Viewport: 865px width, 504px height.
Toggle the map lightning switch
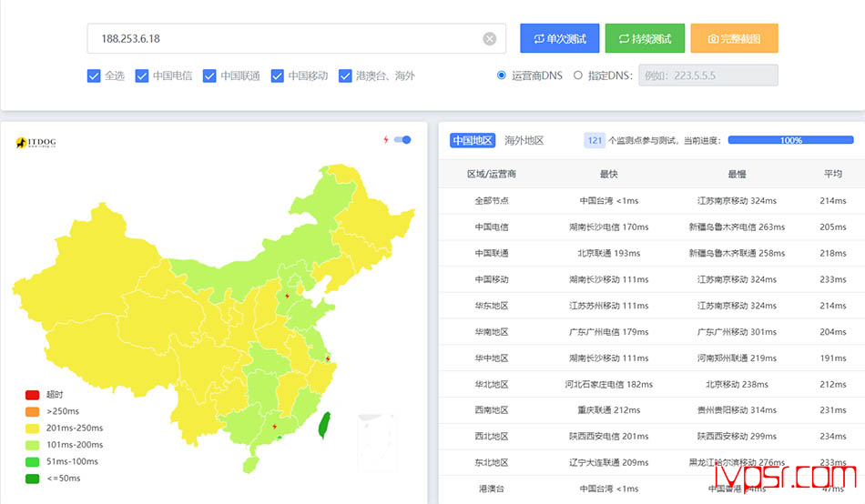point(402,140)
